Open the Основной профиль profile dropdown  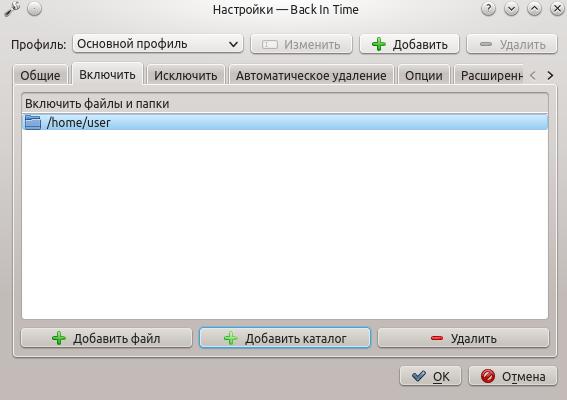point(158,44)
